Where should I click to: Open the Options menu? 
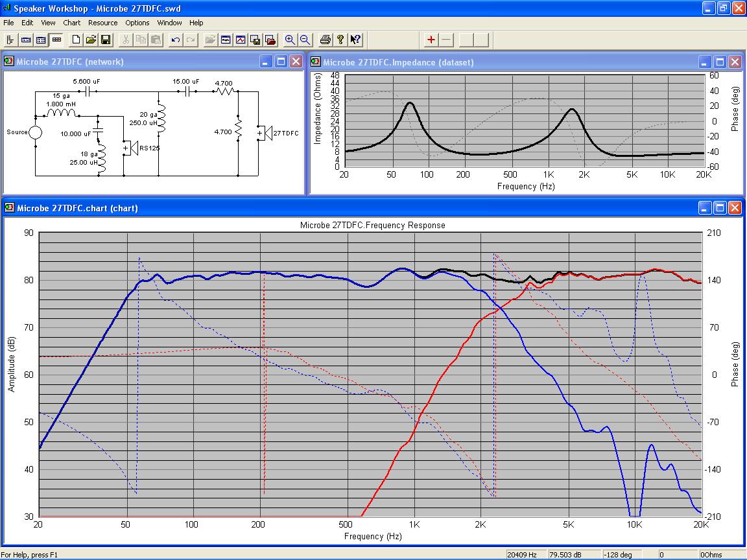click(137, 23)
